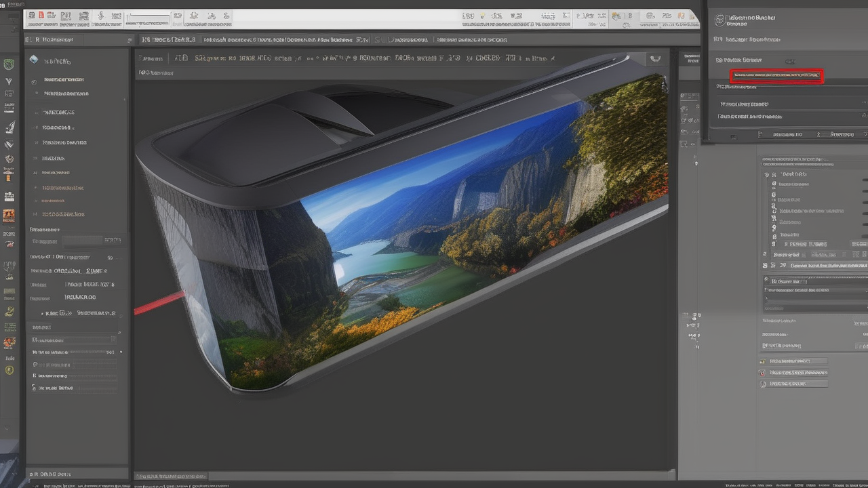Toggle the first checkbox in lower-right checkbox list
Image resolution: width=868 pixels, height=488 pixels.
(763, 361)
